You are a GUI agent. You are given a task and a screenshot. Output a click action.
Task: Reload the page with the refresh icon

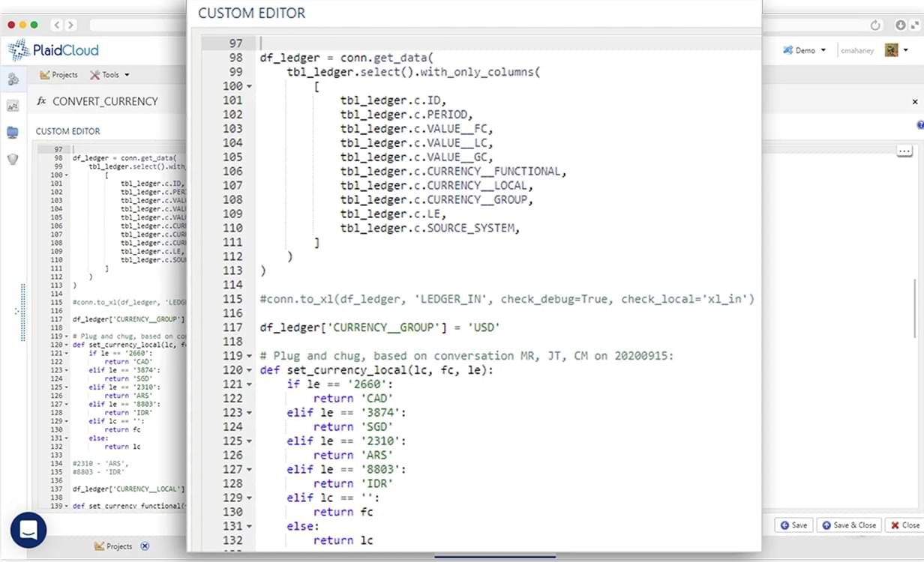(875, 25)
